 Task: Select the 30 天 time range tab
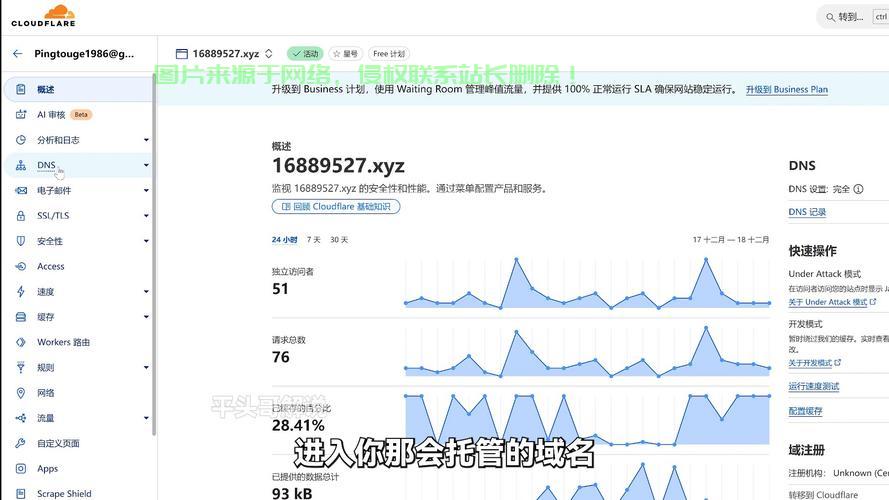pyautogui.click(x=339, y=240)
